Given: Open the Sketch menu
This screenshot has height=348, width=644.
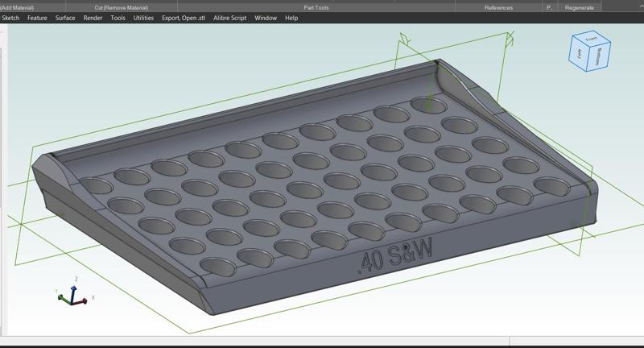Looking at the screenshot, I should coord(11,18).
